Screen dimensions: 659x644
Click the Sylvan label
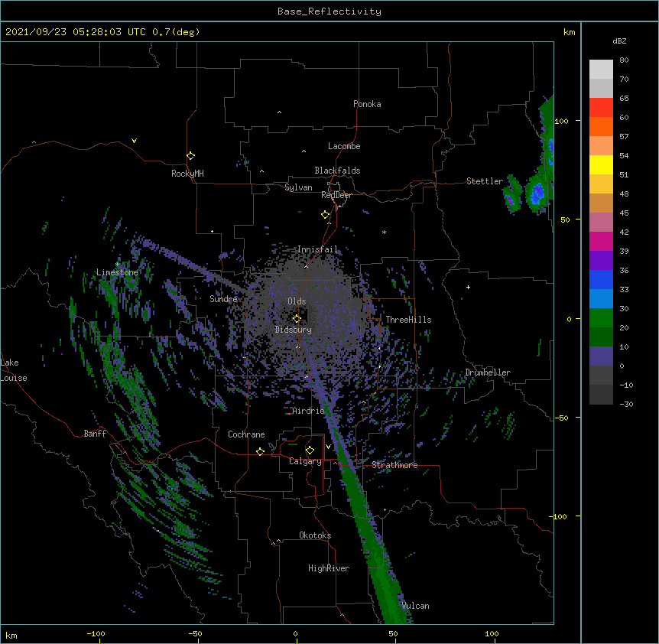click(x=298, y=187)
